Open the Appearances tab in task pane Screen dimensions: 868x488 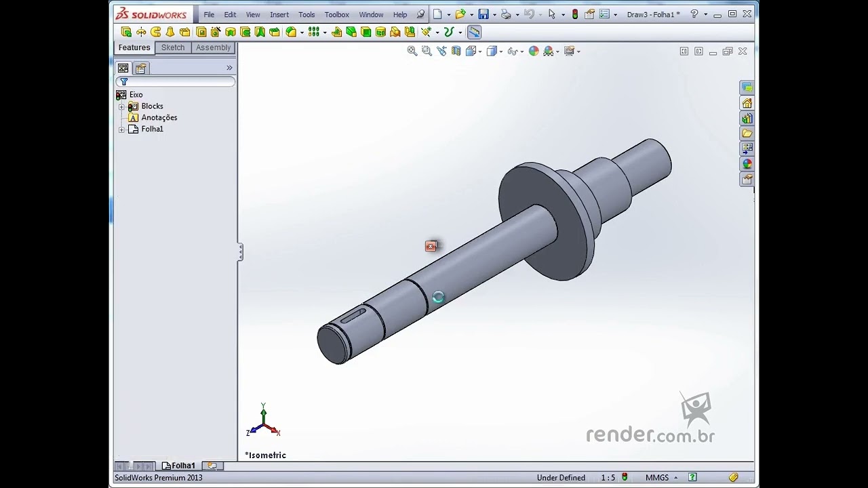[747, 163]
